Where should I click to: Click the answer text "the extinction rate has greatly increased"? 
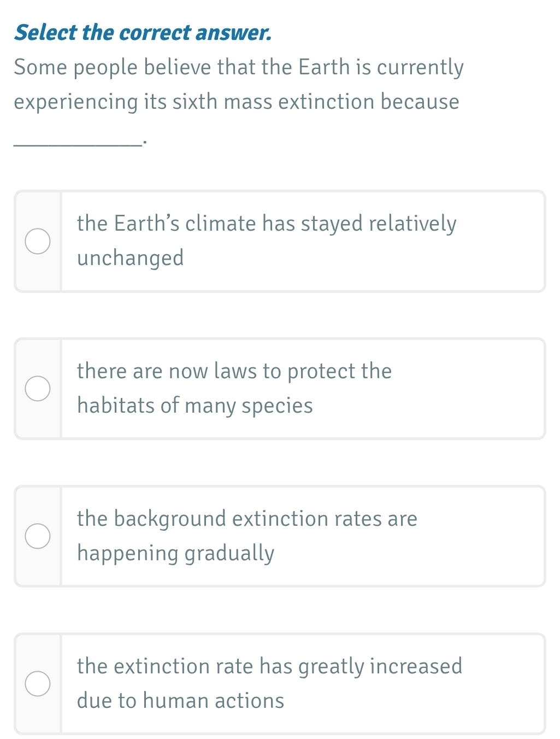point(269,666)
